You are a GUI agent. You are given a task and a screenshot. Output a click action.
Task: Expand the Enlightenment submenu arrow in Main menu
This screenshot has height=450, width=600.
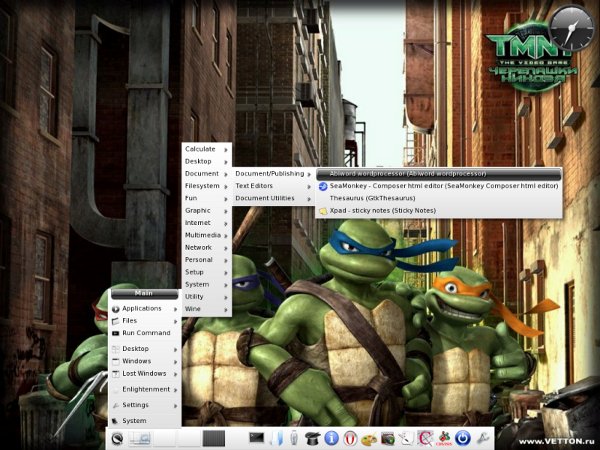click(x=176, y=390)
